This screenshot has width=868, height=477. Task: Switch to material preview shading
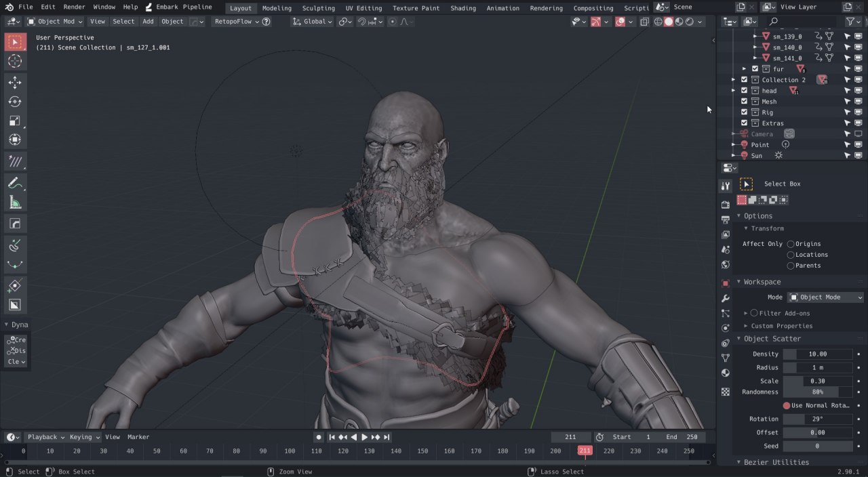[679, 22]
